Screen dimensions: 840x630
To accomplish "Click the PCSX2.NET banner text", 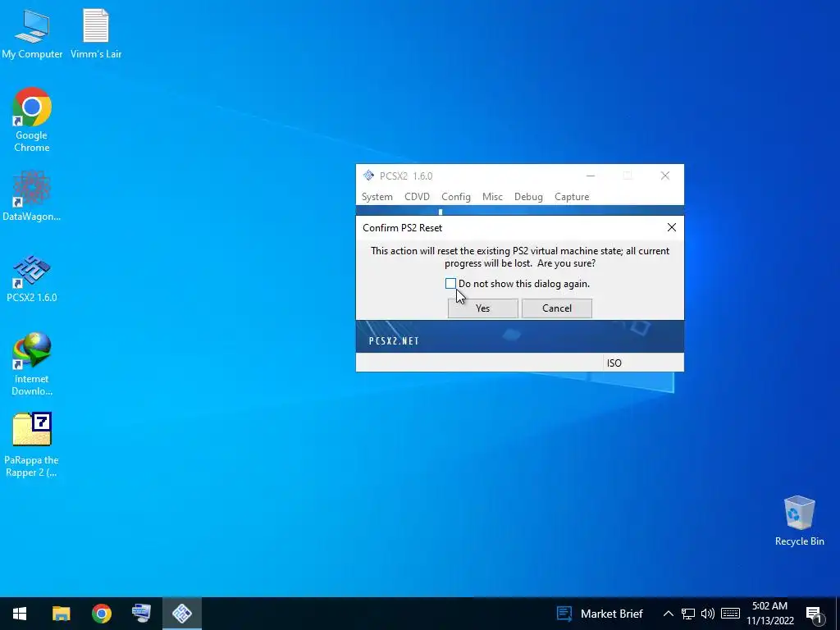I will point(394,341).
